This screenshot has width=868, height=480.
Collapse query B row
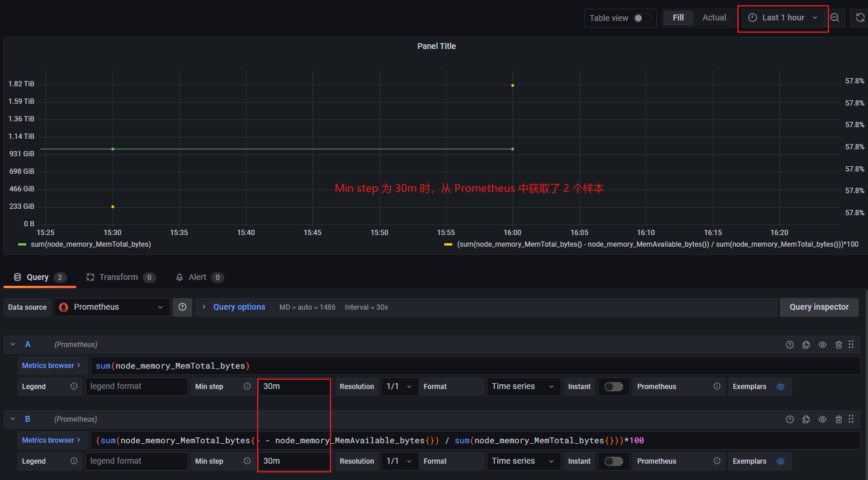tap(13, 419)
